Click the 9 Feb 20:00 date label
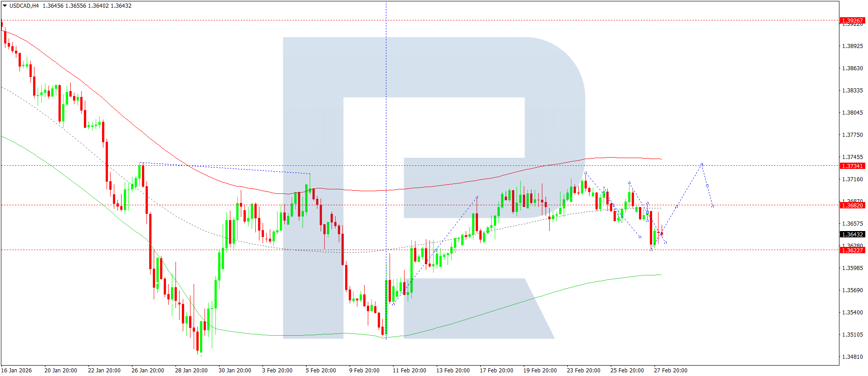This screenshot has width=868, height=376. tap(364, 371)
